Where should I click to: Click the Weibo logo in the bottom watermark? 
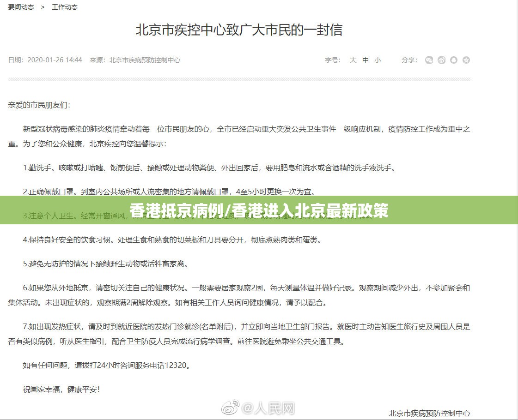coord(231,408)
